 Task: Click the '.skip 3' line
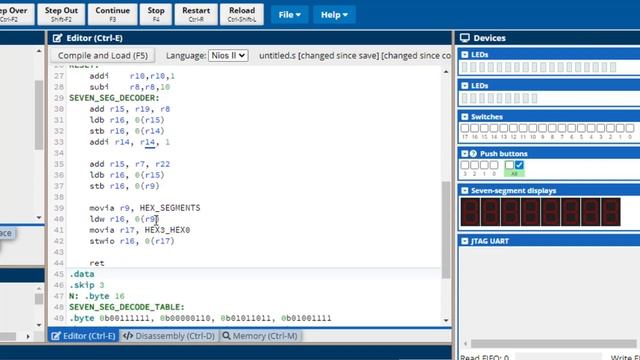coord(87,285)
